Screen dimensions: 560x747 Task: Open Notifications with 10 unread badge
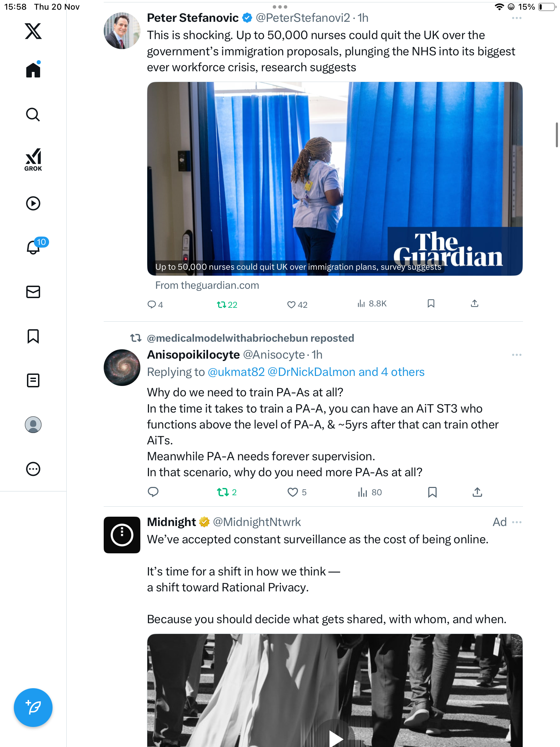34,247
